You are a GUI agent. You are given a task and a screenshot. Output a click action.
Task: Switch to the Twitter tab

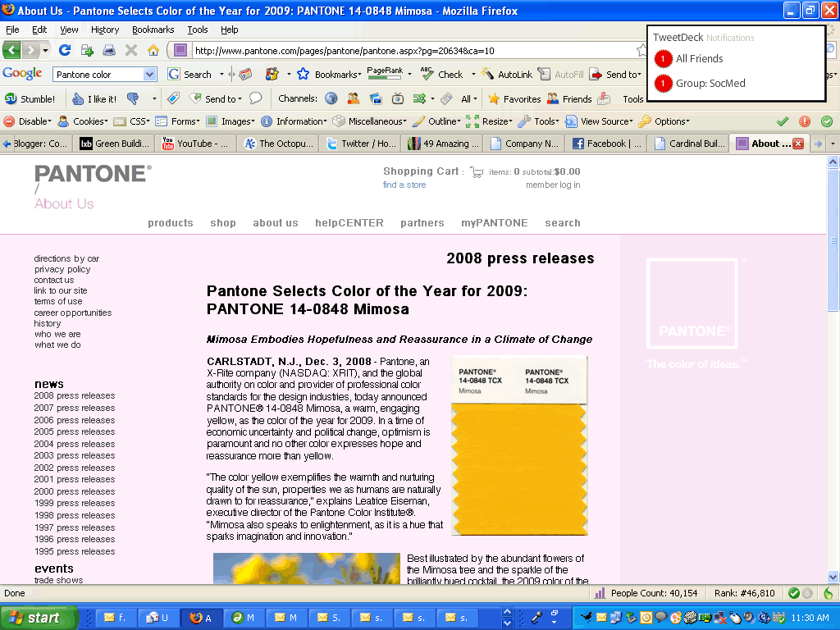coord(361,144)
